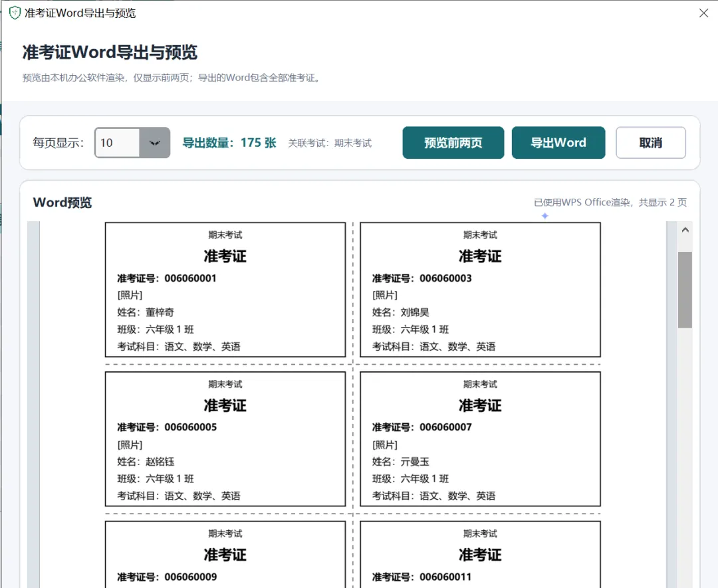Select admission card number 006060007

pos(421,427)
